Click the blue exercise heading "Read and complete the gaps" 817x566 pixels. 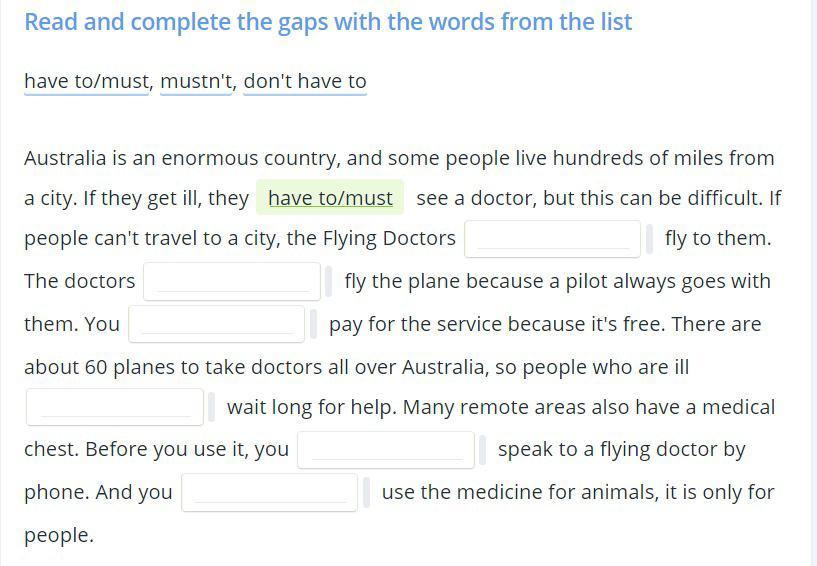coord(328,22)
